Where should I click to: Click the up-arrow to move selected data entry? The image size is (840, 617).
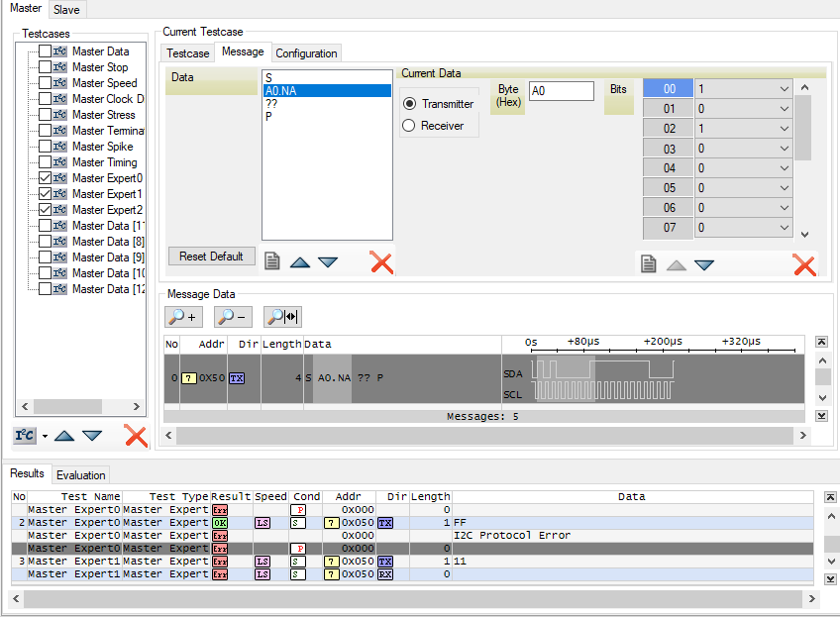coord(301,260)
